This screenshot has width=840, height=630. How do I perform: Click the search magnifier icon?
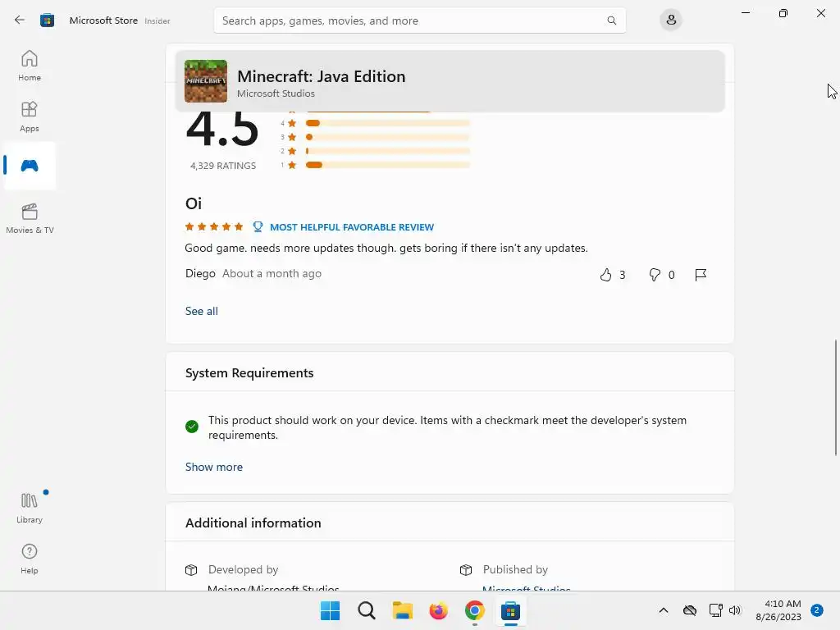pos(611,21)
